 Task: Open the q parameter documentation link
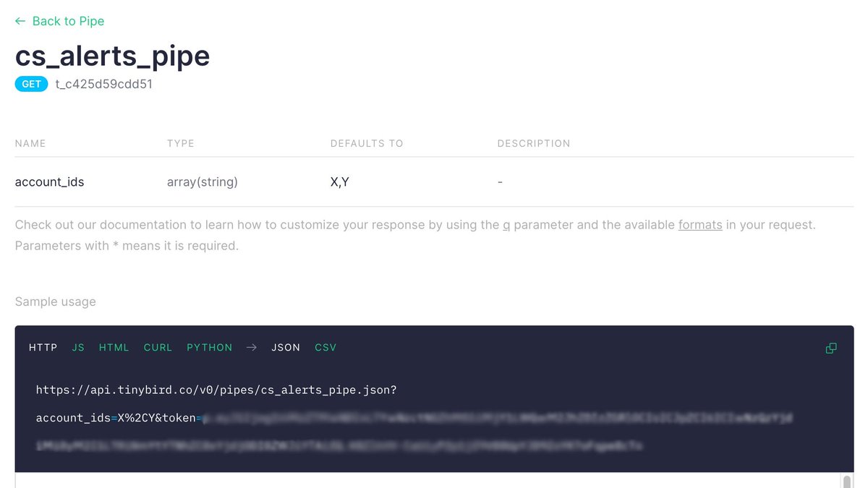(505, 225)
